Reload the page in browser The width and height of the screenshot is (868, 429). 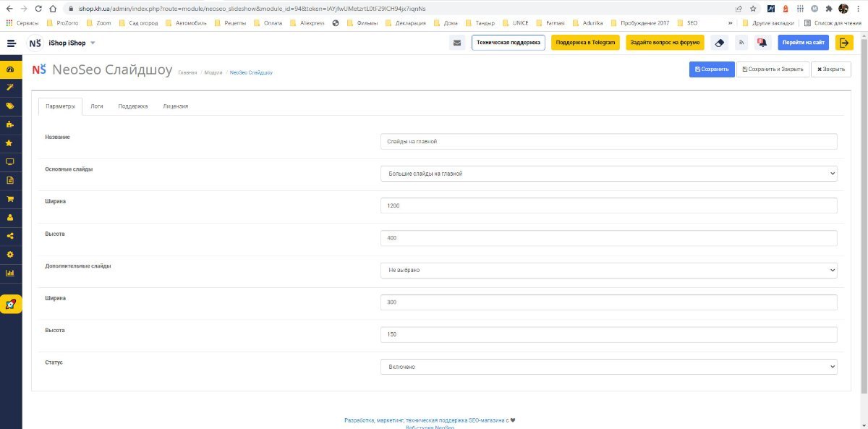point(38,9)
